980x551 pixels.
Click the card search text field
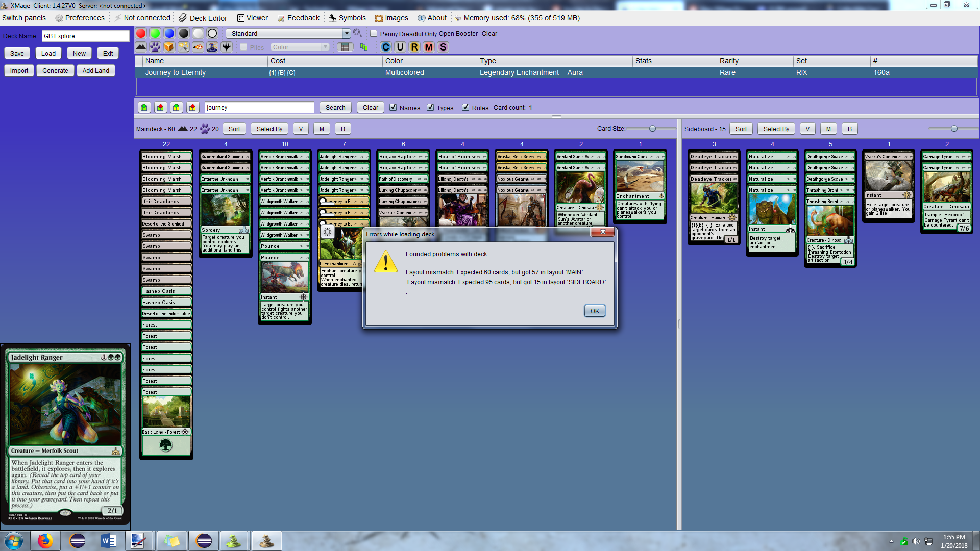pos(259,107)
